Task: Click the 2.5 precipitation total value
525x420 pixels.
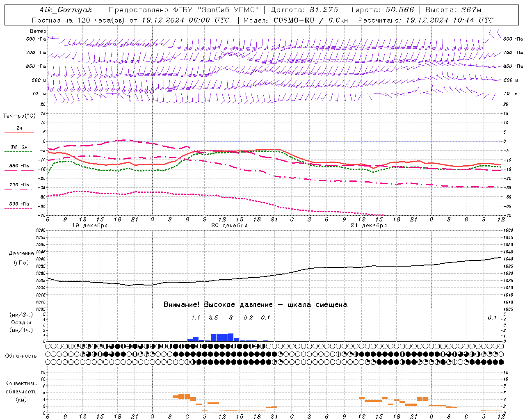Action: tap(213, 318)
